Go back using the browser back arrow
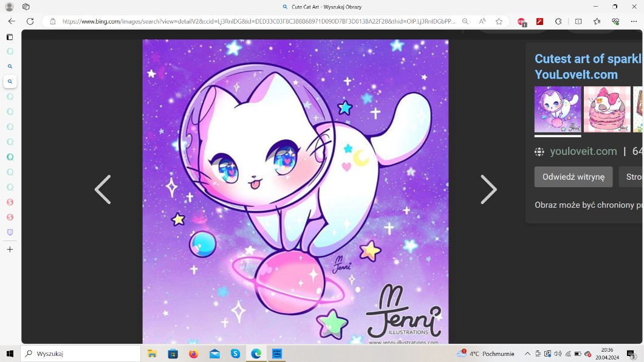 point(12,21)
